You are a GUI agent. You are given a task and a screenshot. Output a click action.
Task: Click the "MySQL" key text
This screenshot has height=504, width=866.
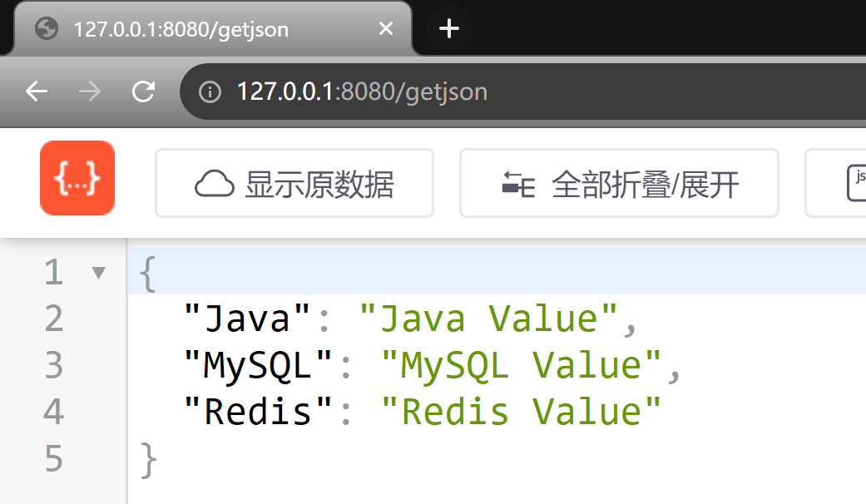[x=258, y=365]
